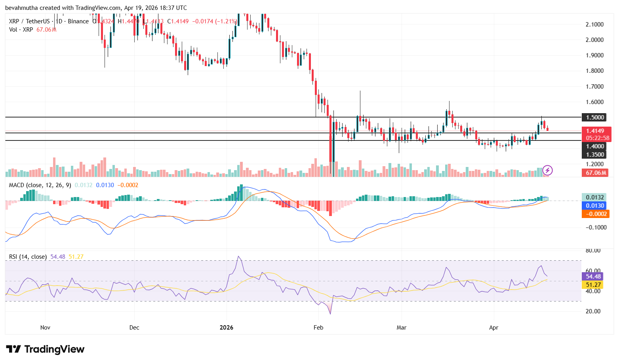Click the Binance exchange label
619x364 pixels.
click(x=78, y=21)
